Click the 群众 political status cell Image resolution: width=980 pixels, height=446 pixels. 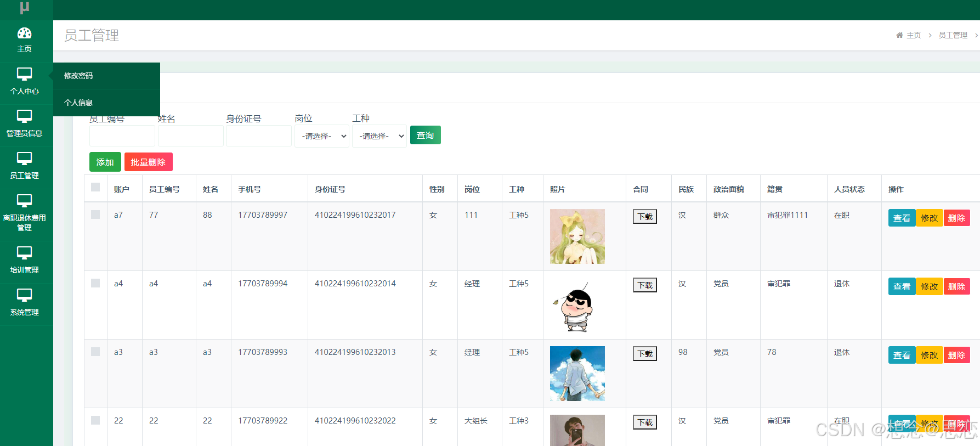point(721,215)
